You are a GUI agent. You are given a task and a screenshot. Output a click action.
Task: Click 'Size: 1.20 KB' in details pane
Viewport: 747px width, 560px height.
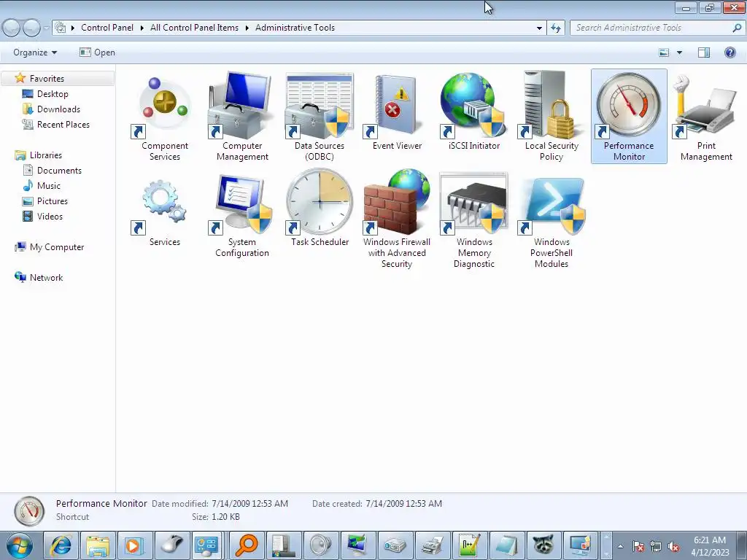[x=216, y=517]
